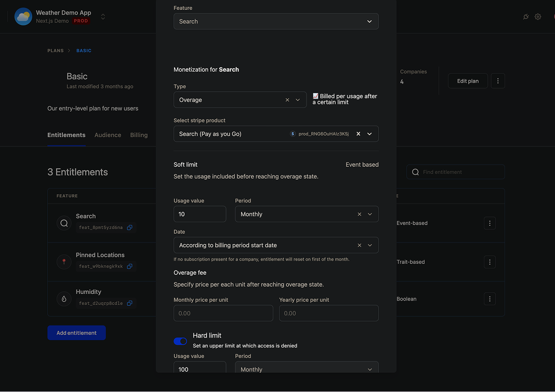This screenshot has height=392, width=555.
Task: Switch to the Audience tab
Action: [x=108, y=135]
